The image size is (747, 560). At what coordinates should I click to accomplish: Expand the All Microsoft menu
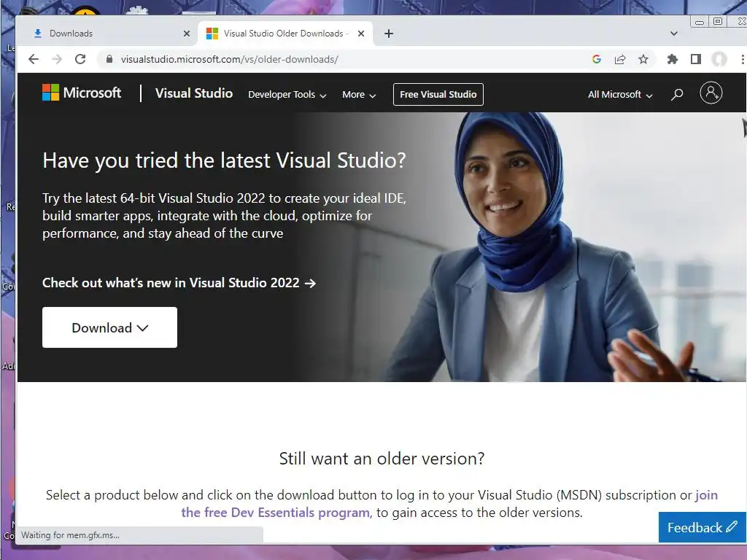pyautogui.click(x=620, y=94)
